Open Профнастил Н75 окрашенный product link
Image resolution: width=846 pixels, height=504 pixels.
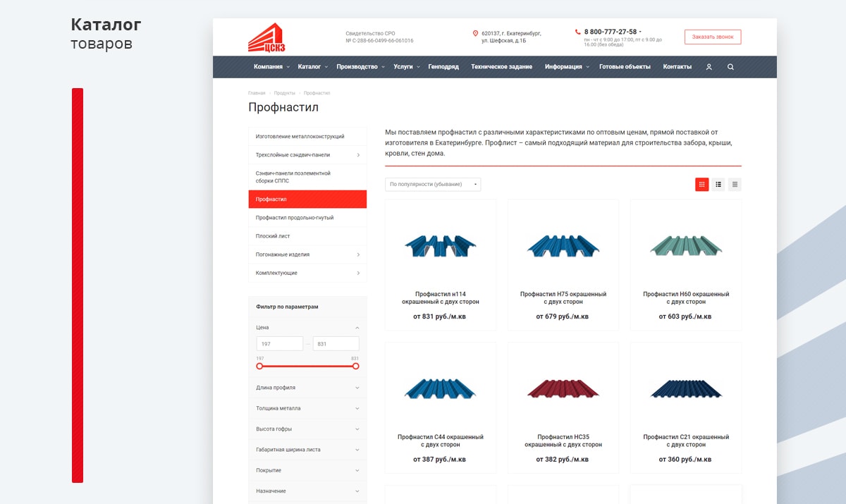tap(563, 298)
